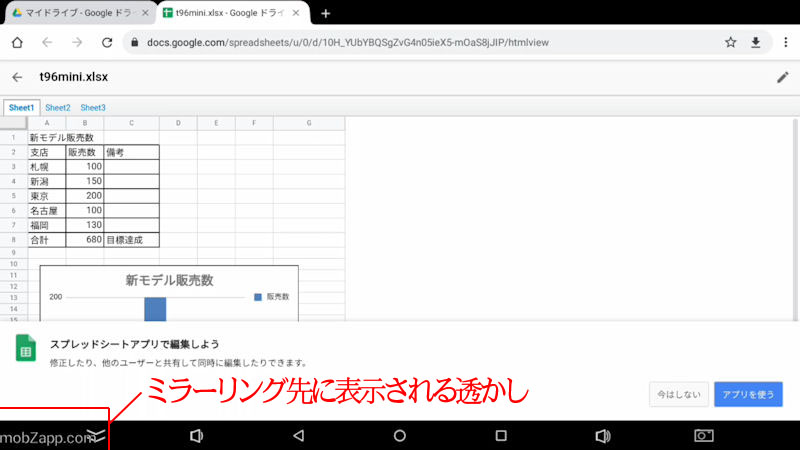The image size is (800, 450).
Task: Click the browser home icon
Action: coord(16,43)
